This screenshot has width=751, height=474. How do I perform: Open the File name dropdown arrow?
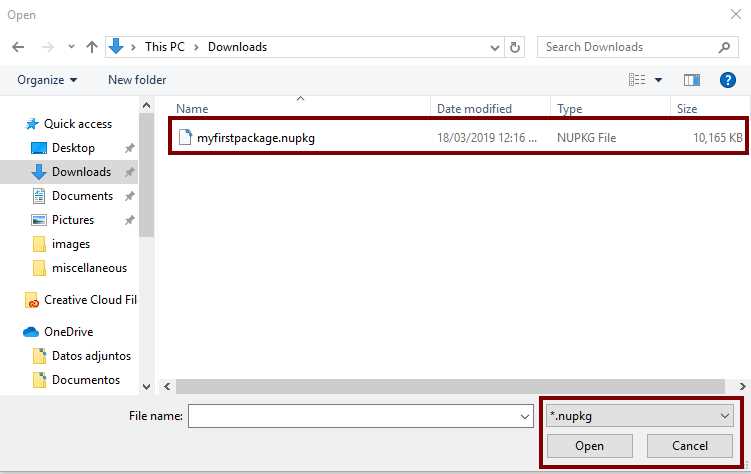pyautogui.click(x=525, y=417)
